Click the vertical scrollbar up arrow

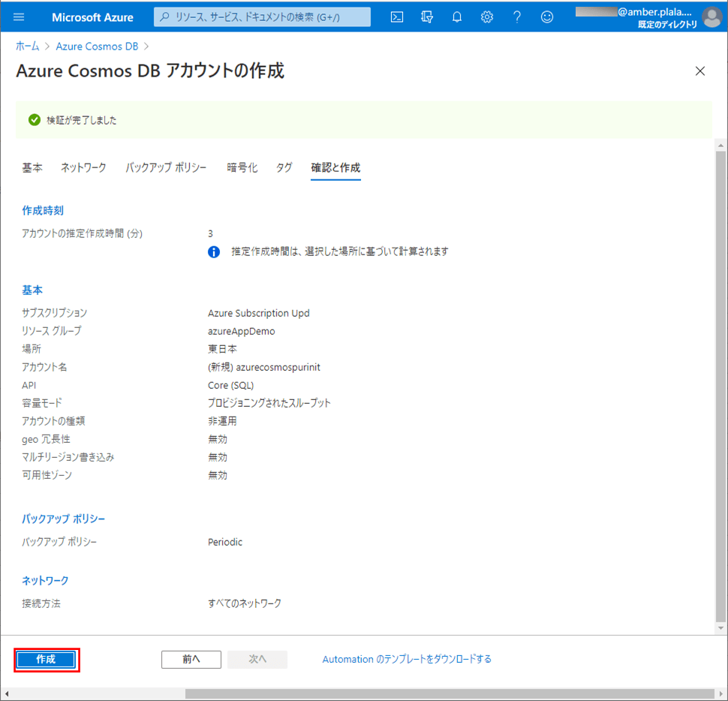pos(720,146)
